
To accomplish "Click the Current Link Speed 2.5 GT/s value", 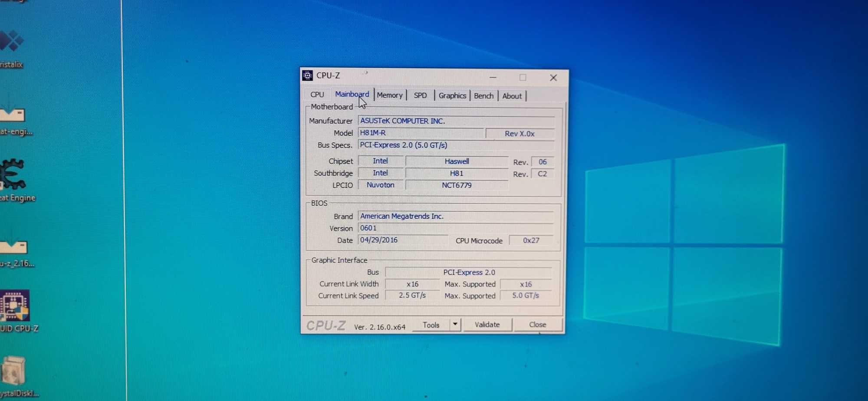I will [x=412, y=295].
